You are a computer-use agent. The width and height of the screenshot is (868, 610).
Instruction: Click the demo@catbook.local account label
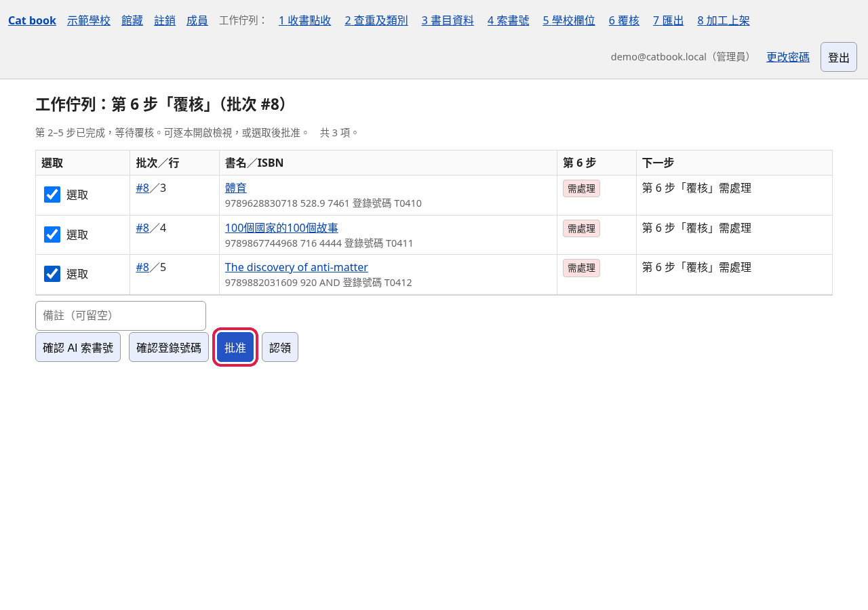(683, 57)
